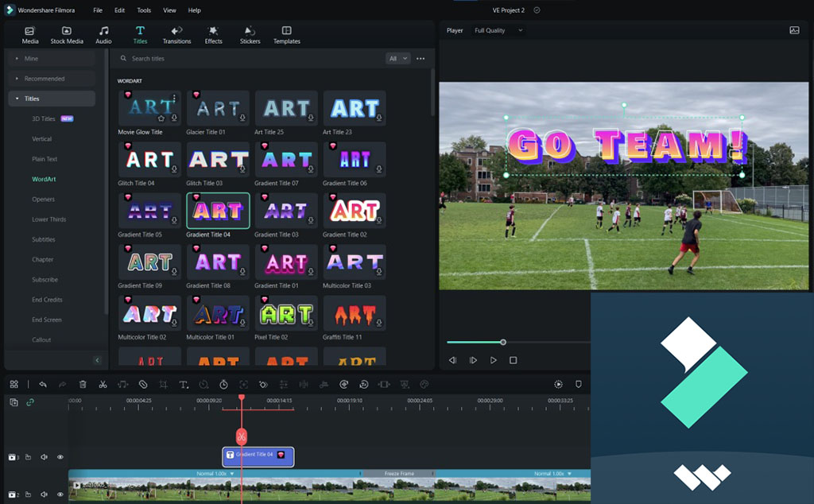Click the adjust sliders icon in timeline toolbar
814x504 pixels.
click(x=284, y=385)
